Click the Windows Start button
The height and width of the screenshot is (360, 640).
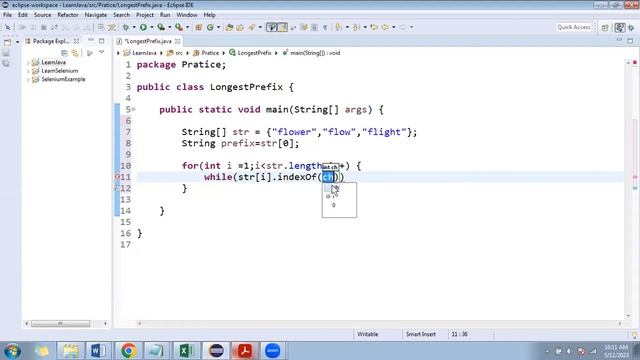click(12, 351)
